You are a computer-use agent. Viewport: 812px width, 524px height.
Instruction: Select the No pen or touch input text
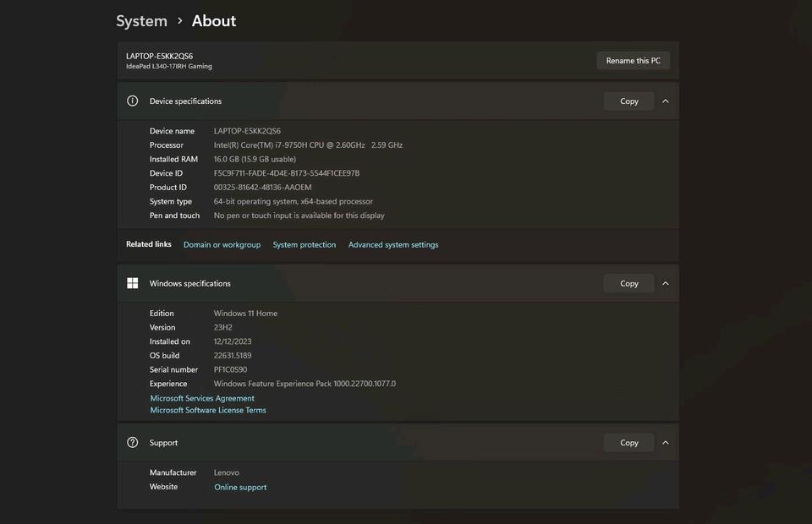(x=299, y=216)
